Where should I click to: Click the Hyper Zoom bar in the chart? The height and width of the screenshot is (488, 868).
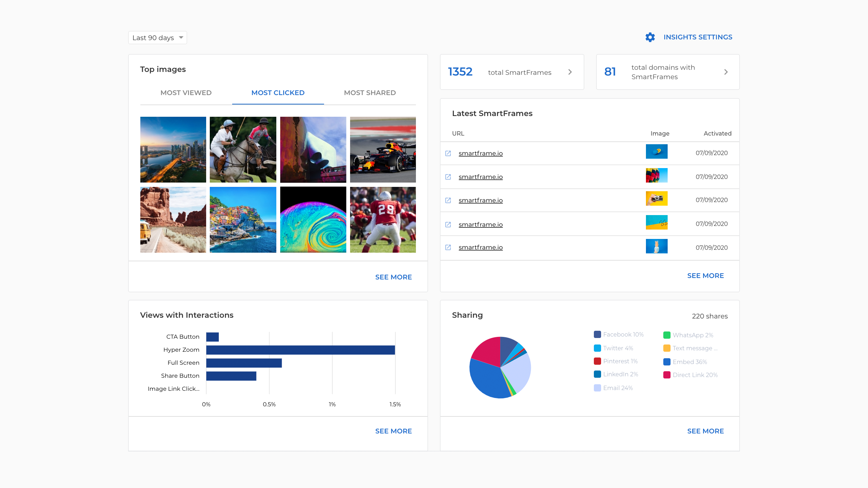300,350
